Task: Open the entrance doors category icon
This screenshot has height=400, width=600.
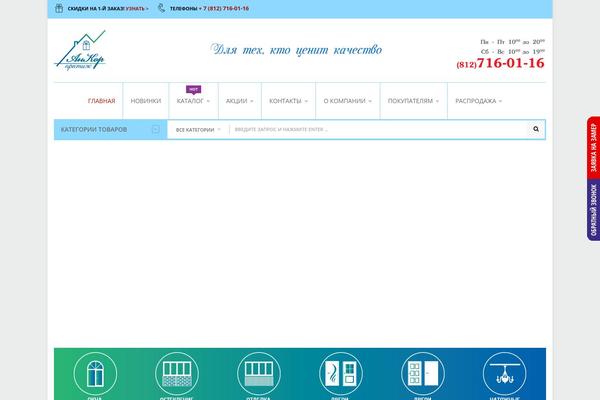Action: pos(341,374)
